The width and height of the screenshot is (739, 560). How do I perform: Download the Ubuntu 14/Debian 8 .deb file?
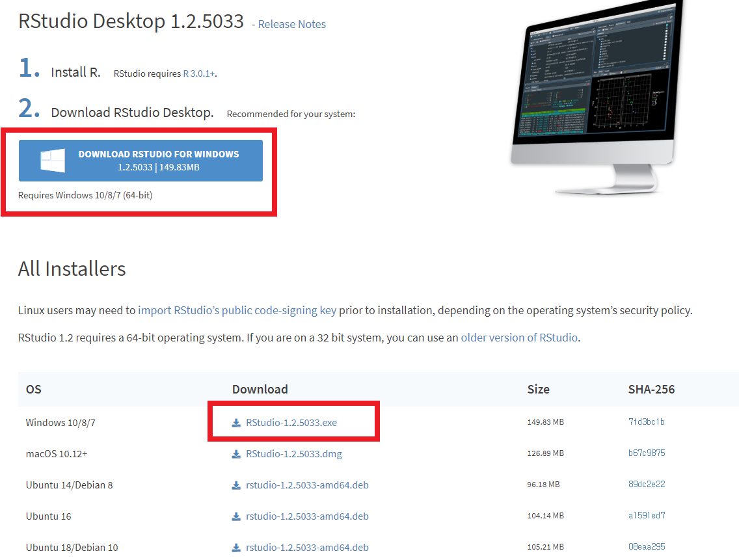pyautogui.click(x=307, y=485)
